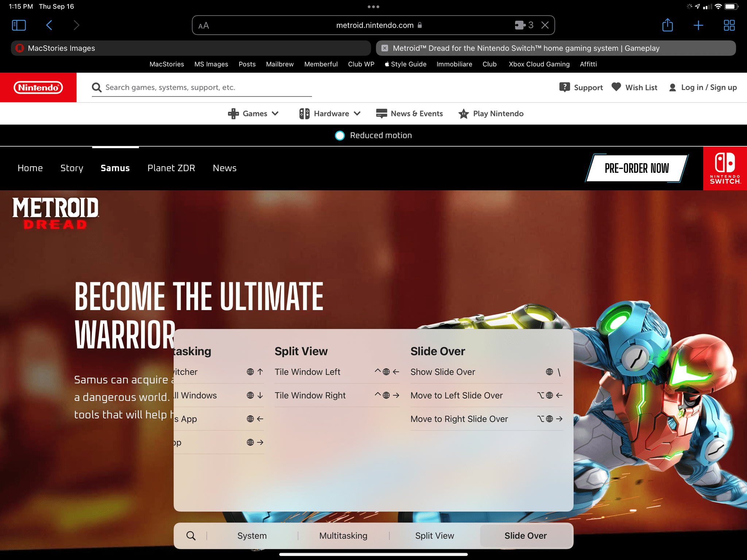Click the Add Tab icon in Safari
Image resolution: width=747 pixels, height=560 pixels.
(x=698, y=25)
